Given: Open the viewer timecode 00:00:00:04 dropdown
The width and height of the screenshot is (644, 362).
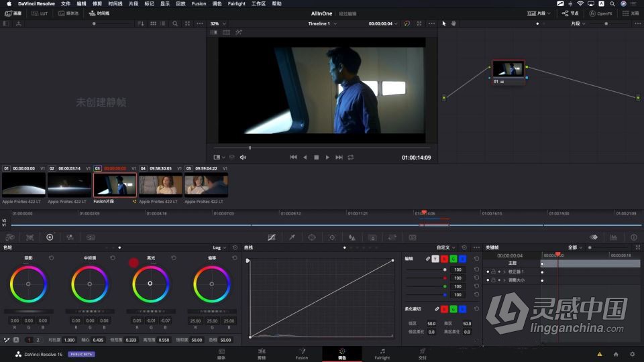Looking at the screenshot, I should [x=383, y=23].
